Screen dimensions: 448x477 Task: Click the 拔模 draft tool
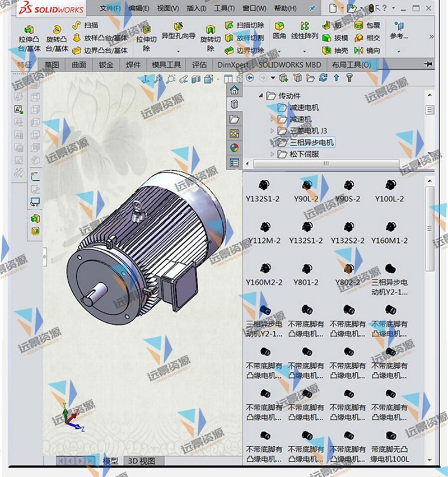coord(335,38)
